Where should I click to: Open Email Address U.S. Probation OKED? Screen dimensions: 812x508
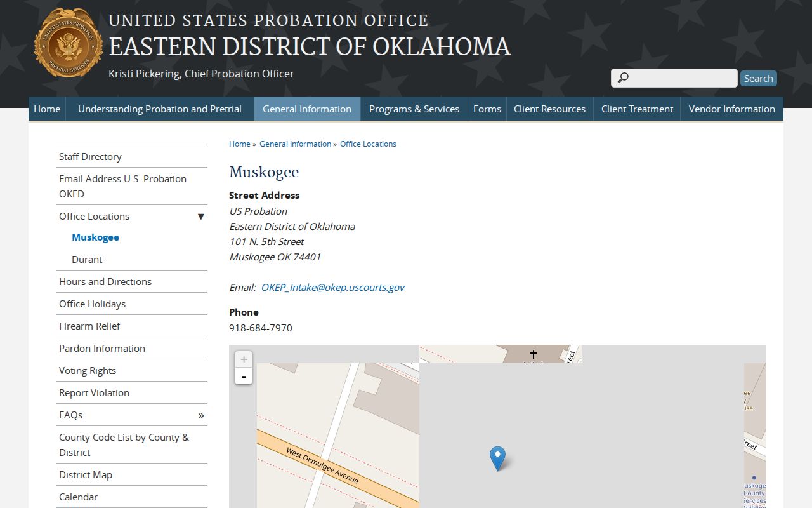[131, 186]
